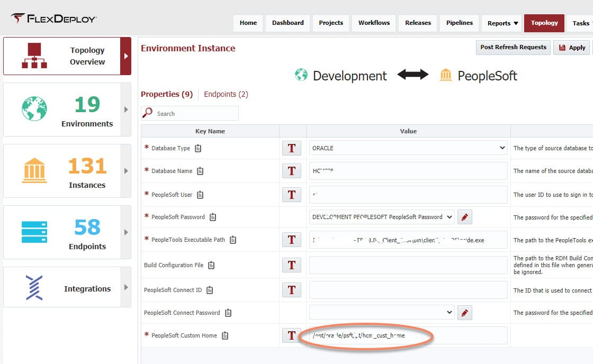
Task: Click the Endpoints server stack icon
Action: pos(34,232)
